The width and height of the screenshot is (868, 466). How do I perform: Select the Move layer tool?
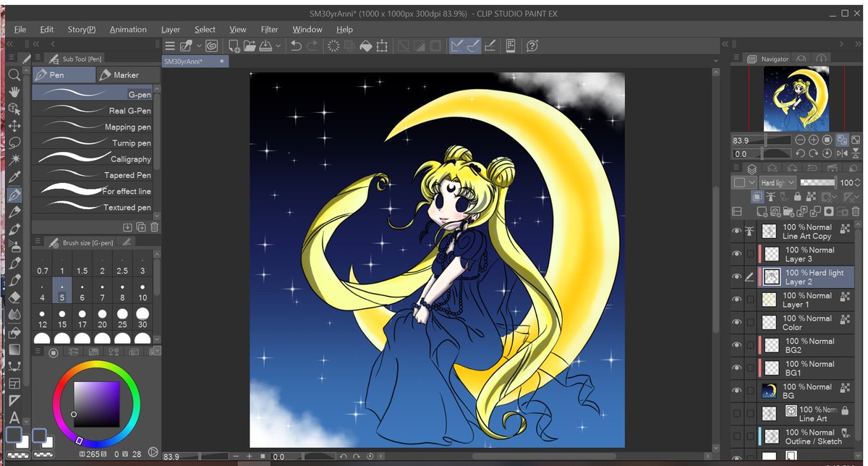(14, 126)
